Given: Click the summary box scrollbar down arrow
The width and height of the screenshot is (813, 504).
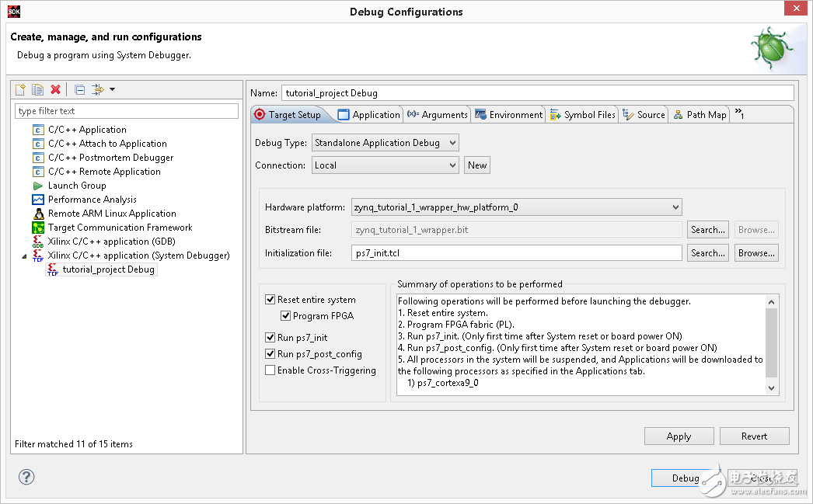Looking at the screenshot, I should click(771, 388).
